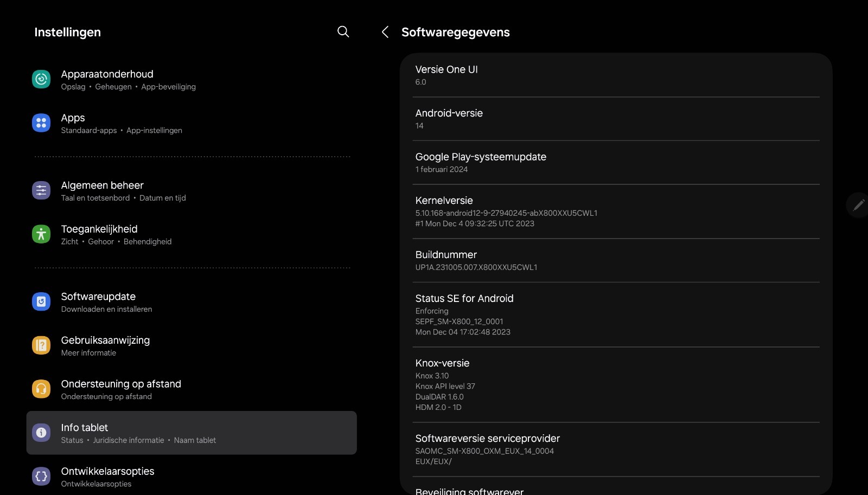Tap build value UP1A.231005.007.X800XXU5CWL1
This screenshot has width=868, height=495.
(x=476, y=267)
